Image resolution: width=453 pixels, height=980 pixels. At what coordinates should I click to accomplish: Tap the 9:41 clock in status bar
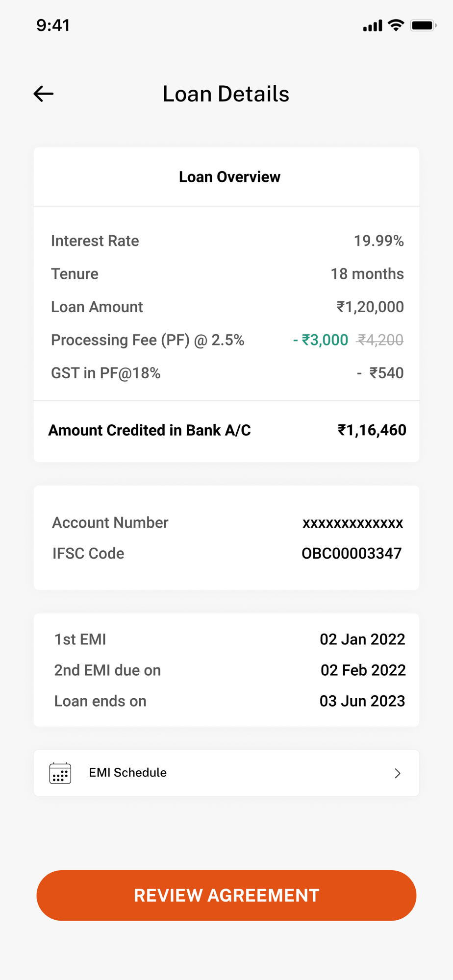pos(53,25)
